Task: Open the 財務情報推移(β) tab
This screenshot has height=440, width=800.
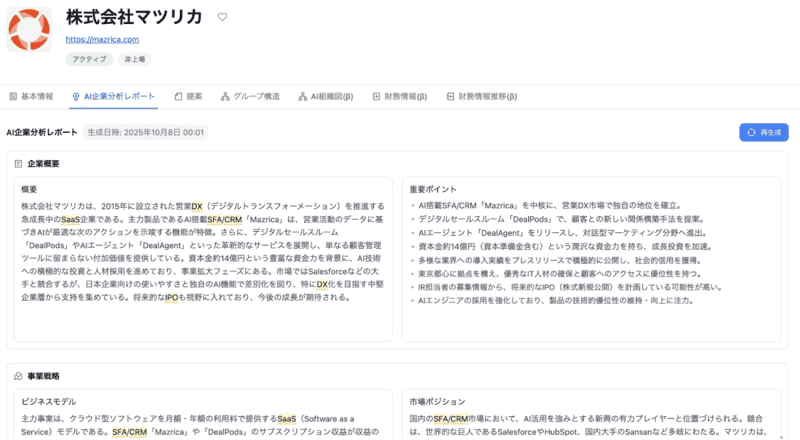Action: (481, 97)
